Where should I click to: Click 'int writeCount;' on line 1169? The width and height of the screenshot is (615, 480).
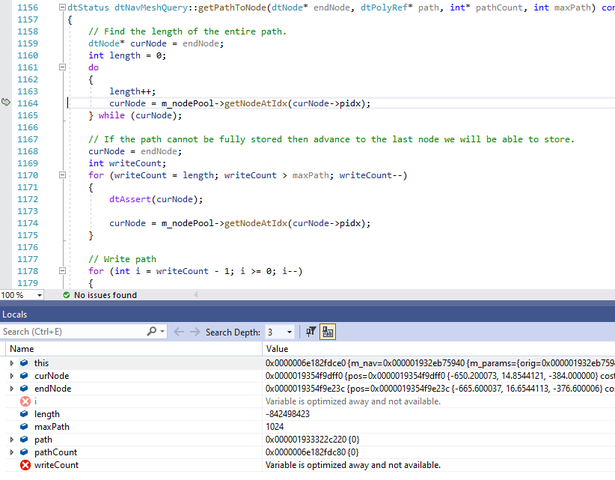pos(127,164)
